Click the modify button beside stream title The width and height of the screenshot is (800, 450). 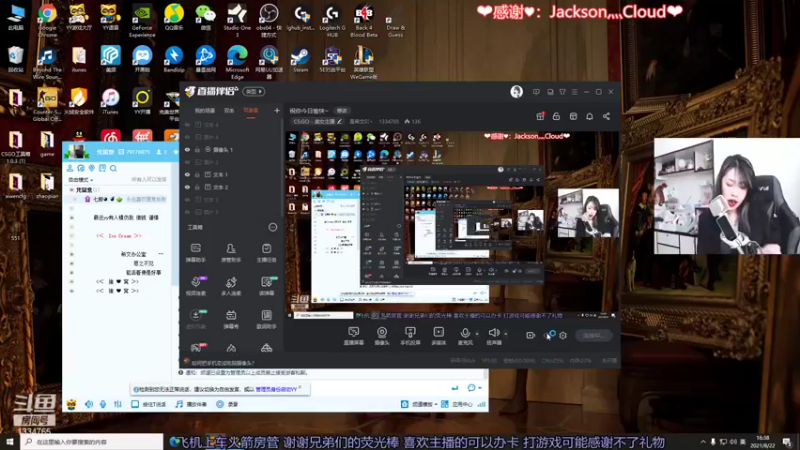(342, 111)
